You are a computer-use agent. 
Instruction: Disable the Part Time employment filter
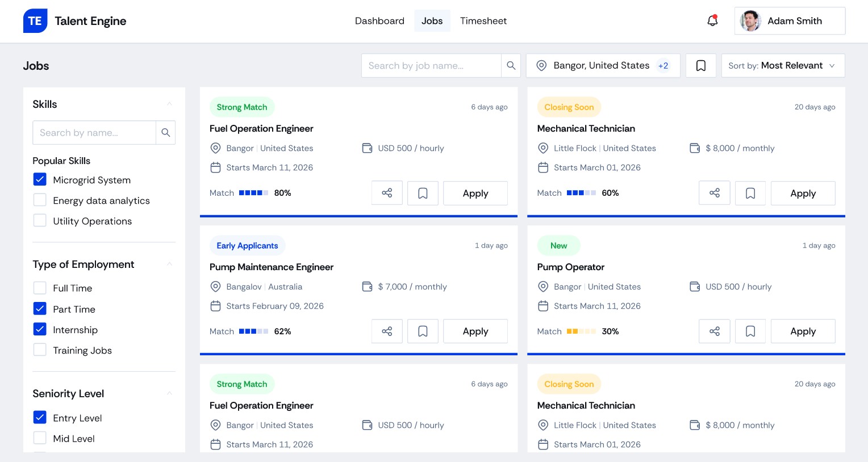[40, 308]
